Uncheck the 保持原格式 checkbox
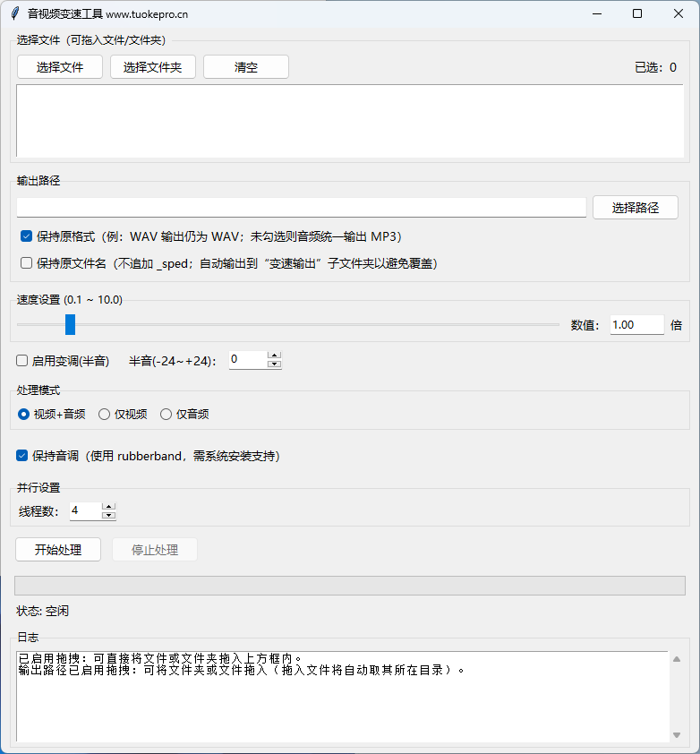Image resolution: width=700 pixels, height=754 pixels. (x=27, y=236)
